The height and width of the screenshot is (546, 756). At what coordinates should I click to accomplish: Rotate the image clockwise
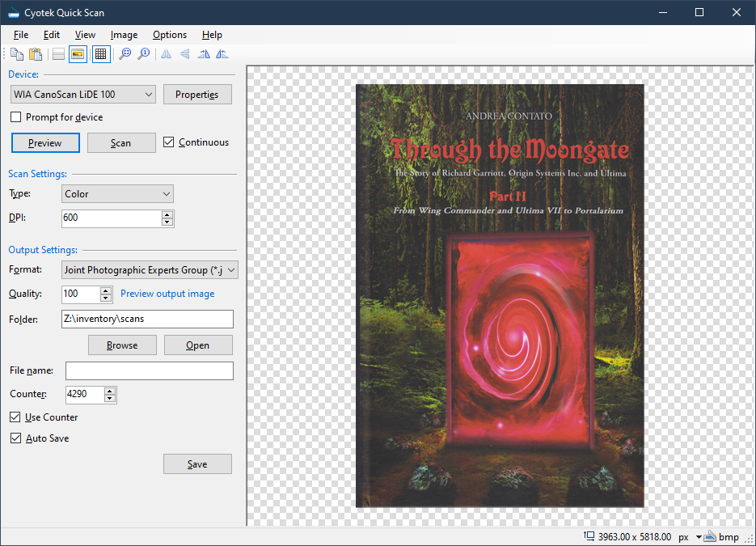click(x=204, y=54)
